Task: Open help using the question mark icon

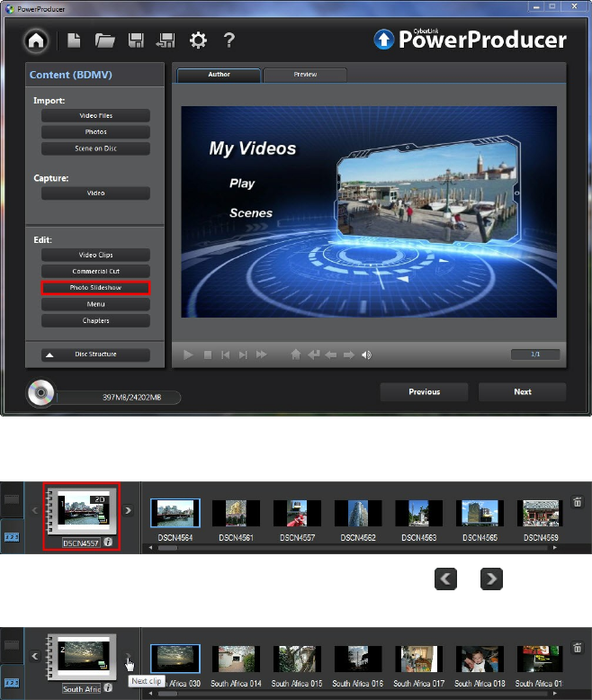Action: coord(229,40)
